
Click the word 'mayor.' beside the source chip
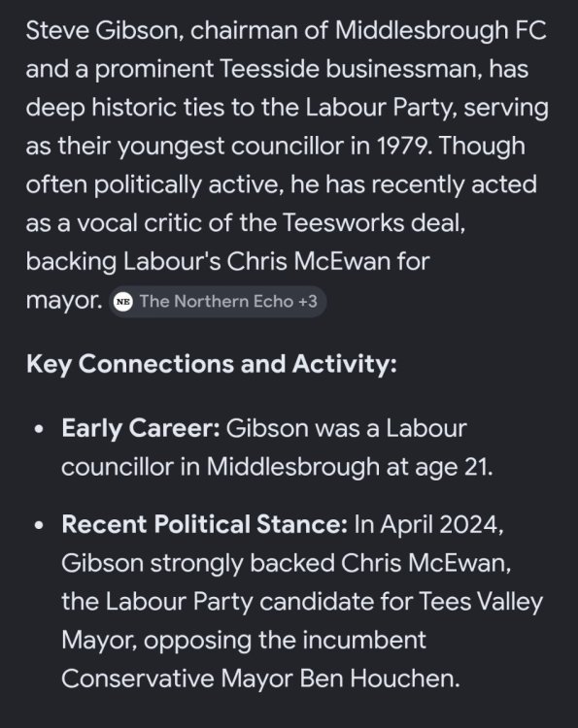pos(64,301)
